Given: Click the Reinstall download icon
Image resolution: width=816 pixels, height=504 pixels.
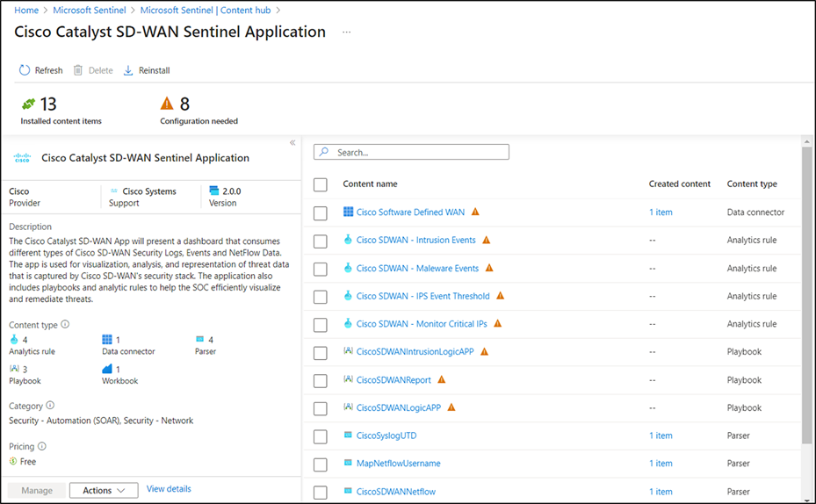Looking at the screenshot, I should (128, 70).
